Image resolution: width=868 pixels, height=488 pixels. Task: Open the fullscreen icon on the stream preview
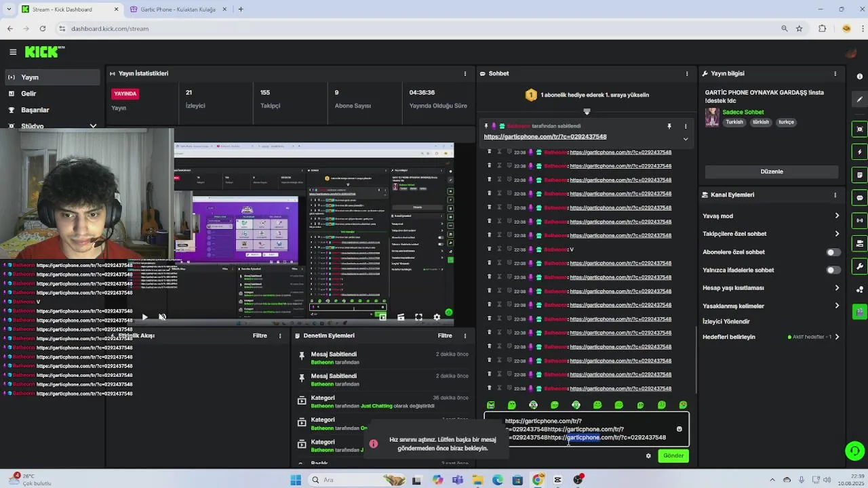[418, 317]
